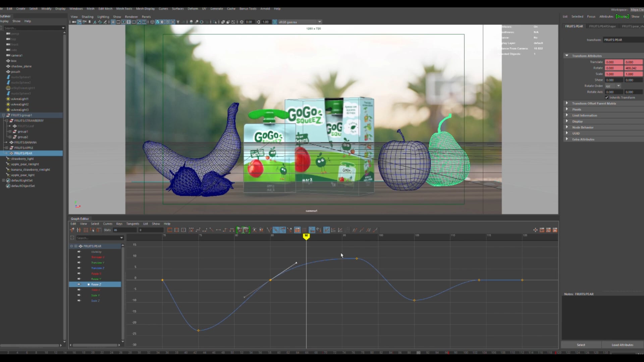The image size is (644, 362).
Task: Expand Pivots section
Action: pyautogui.click(x=567, y=109)
